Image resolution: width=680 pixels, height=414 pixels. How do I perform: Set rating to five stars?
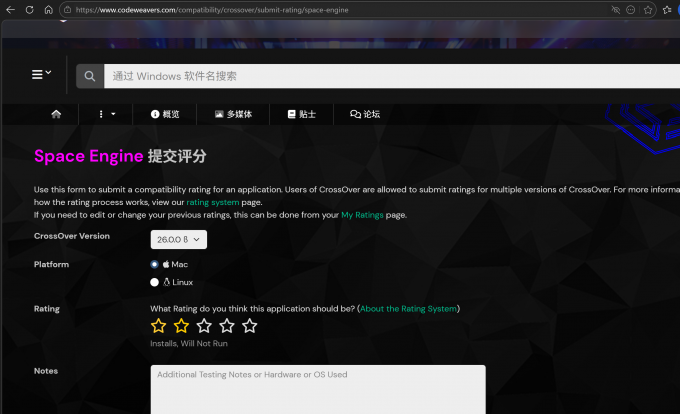[x=249, y=326]
